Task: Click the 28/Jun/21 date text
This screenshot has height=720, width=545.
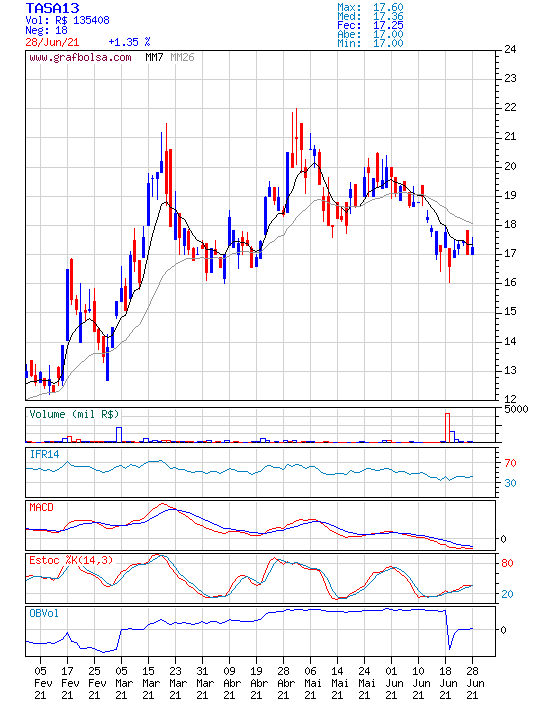Action: (x=52, y=42)
